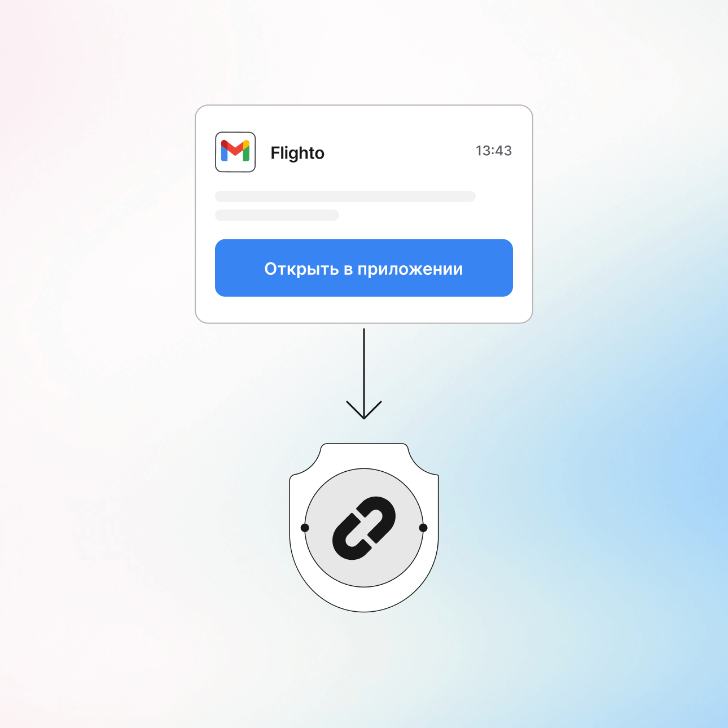Screen dimensions: 728x728
Task: Click the long gray placeholder text line
Action: [345, 196]
